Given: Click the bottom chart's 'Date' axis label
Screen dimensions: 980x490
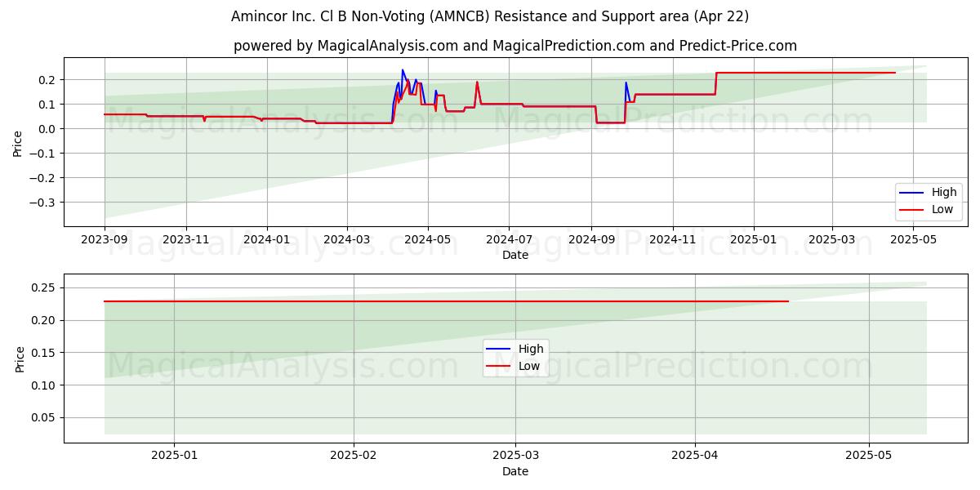Looking at the screenshot, I should tap(515, 471).
